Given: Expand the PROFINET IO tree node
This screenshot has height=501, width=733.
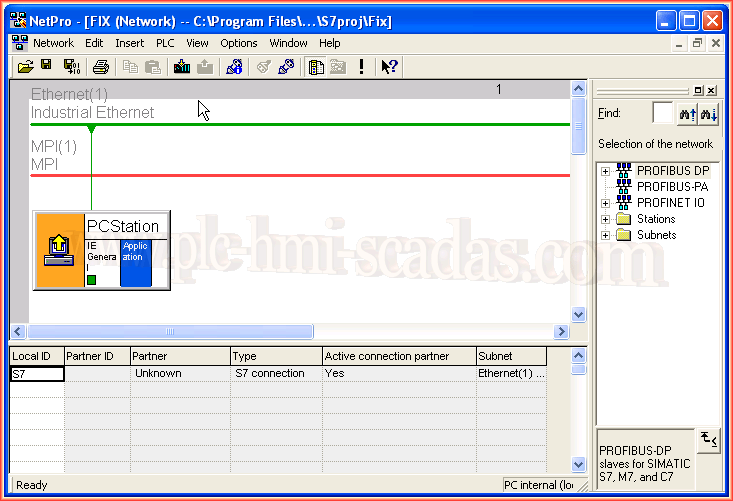Looking at the screenshot, I should click(x=605, y=203).
